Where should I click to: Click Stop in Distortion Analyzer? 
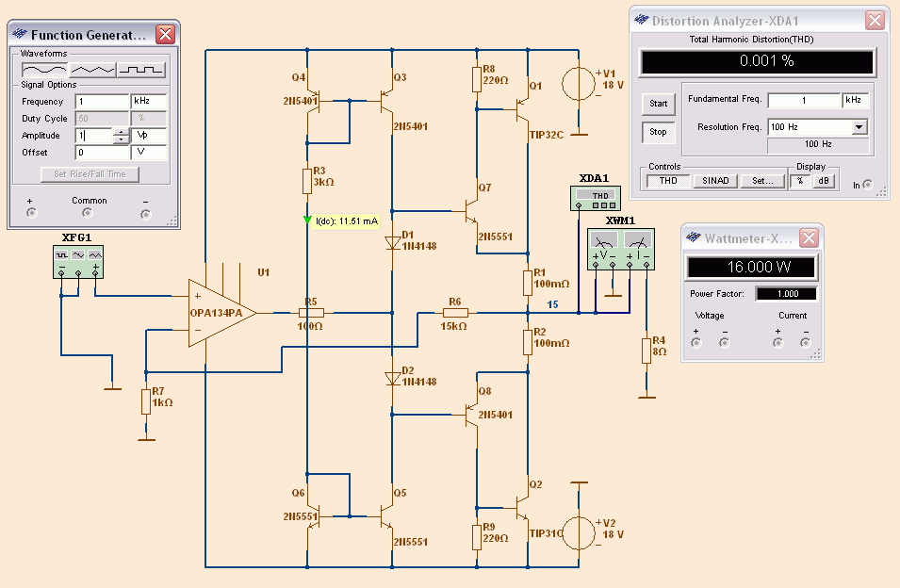click(659, 132)
